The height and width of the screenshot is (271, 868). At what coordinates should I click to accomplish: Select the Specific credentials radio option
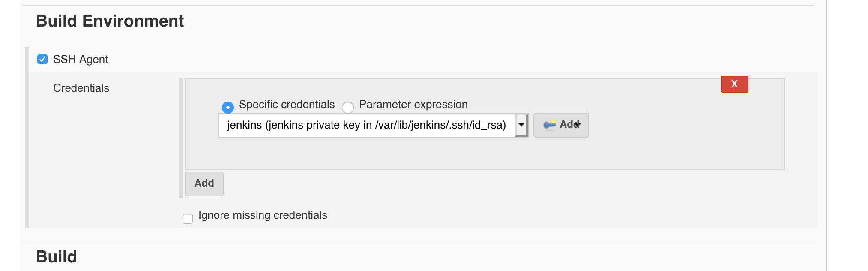click(x=227, y=107)
